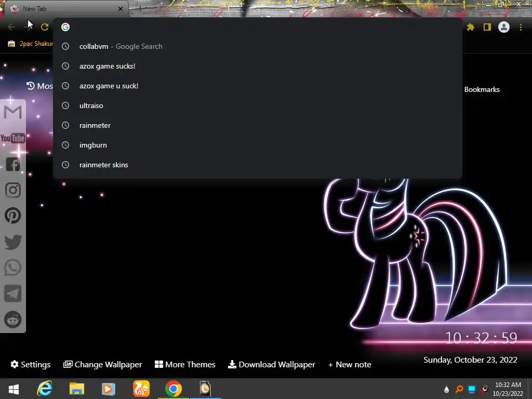Open Instagram sidebar shortcut
532x399 pixels.
(13, 190)
